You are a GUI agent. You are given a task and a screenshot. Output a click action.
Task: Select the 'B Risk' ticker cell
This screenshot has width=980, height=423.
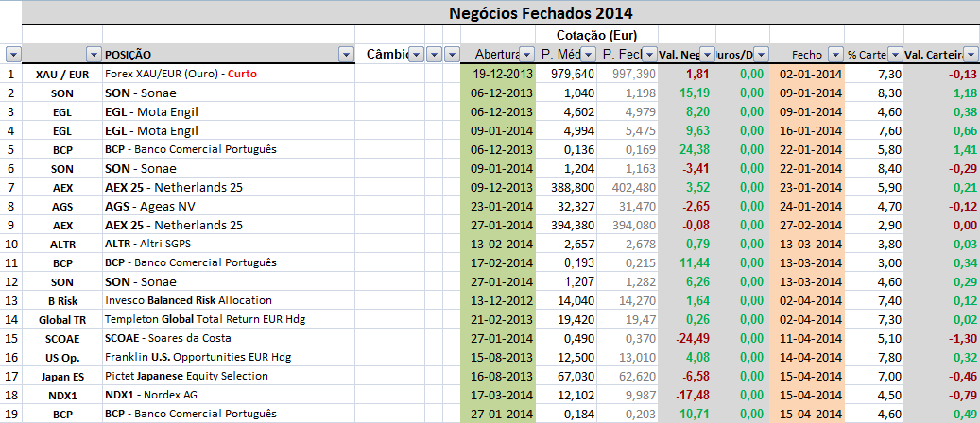tap(62, 300)
